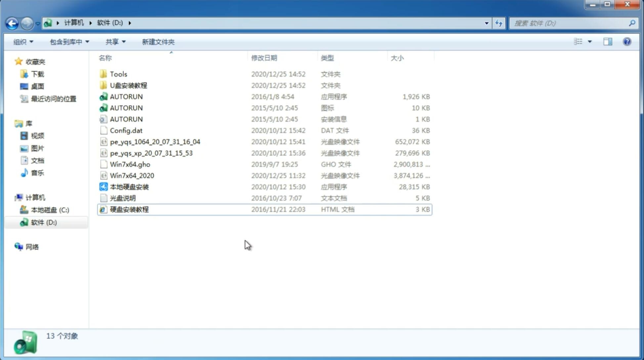Open 光盘说明 text document
The image size is (644, 360).
[x=122, y=198]
